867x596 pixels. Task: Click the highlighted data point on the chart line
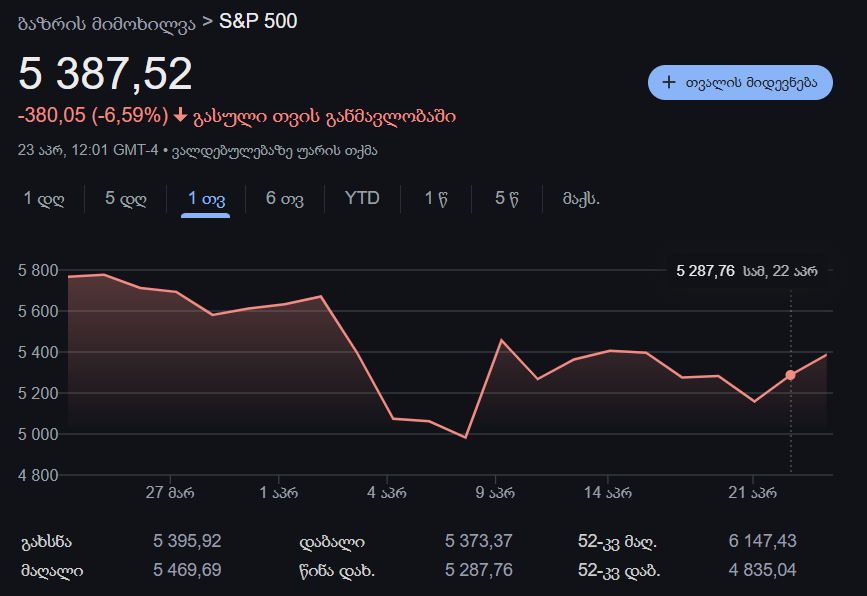pyautogui.click(x=790, y=375)
